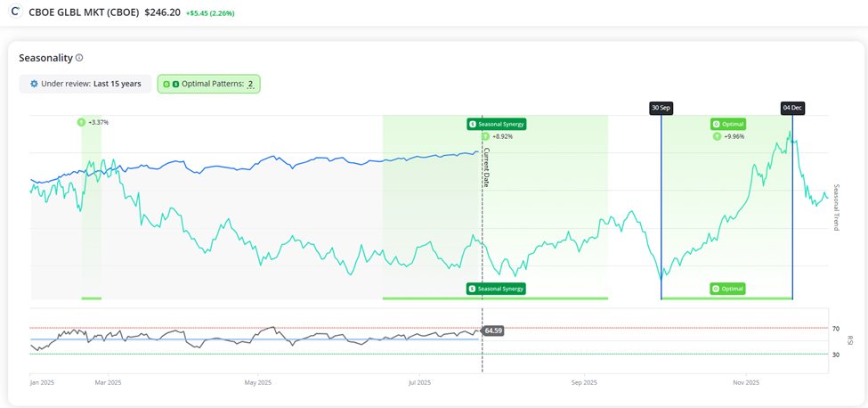Open the Seasonality info tooltip icon
868x408 pixels.
(x=79, y=58)
